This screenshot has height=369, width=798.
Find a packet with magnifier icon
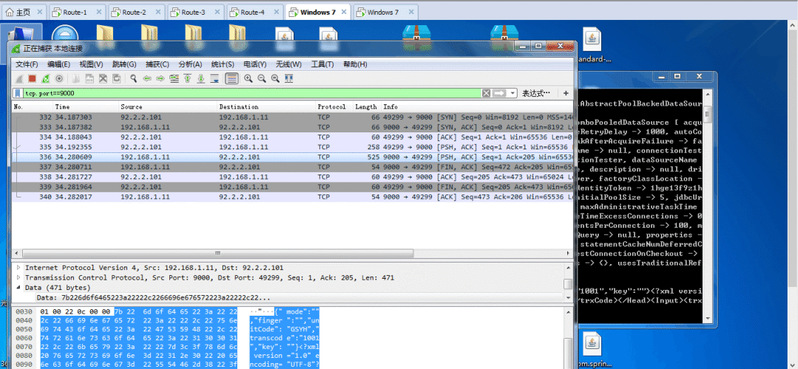click(x=133, y=79)
